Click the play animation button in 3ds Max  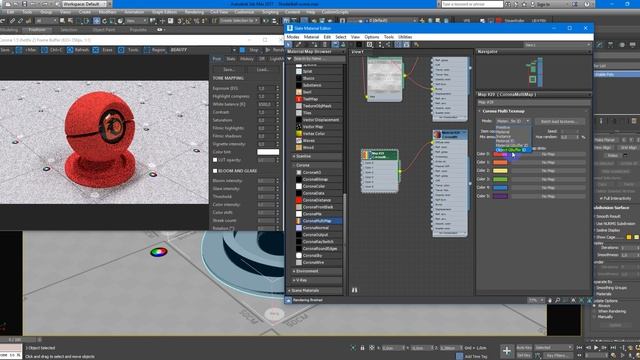click(x=596, y=348)
